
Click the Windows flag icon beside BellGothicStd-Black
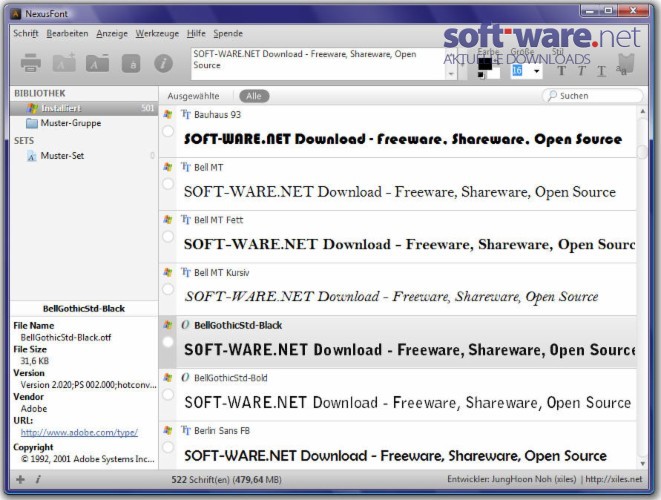[167, 325]
